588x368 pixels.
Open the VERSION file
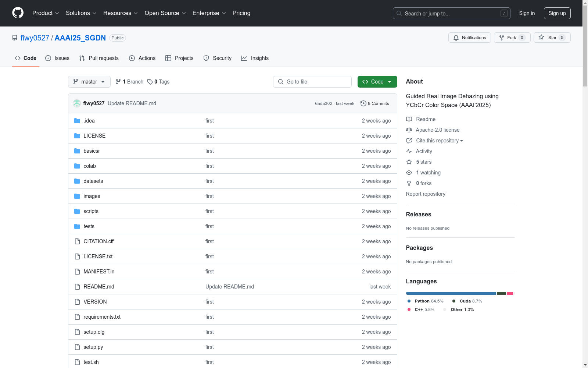95,302
